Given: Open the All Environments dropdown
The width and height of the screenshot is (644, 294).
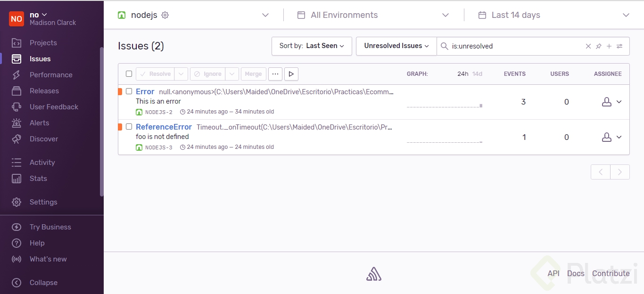Looking at the screenshot, I should click(373, 15).
